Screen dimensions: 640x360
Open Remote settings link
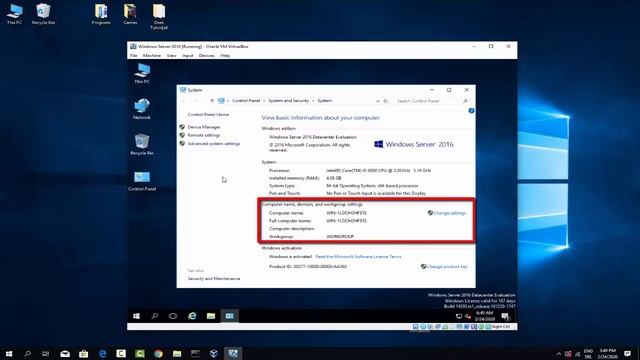pyautogui.click(x=204, y=135)
